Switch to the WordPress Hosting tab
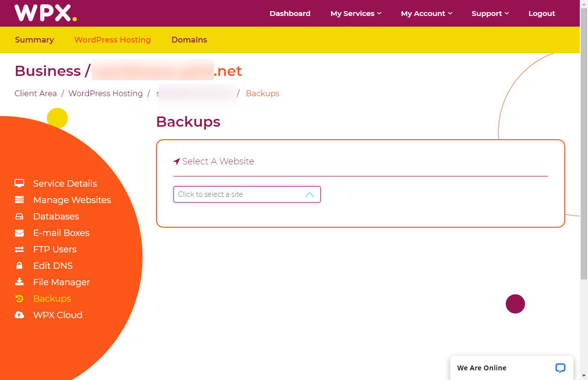Image resolution: width=588 pixels, height=380 pixels. coord(113,40)
